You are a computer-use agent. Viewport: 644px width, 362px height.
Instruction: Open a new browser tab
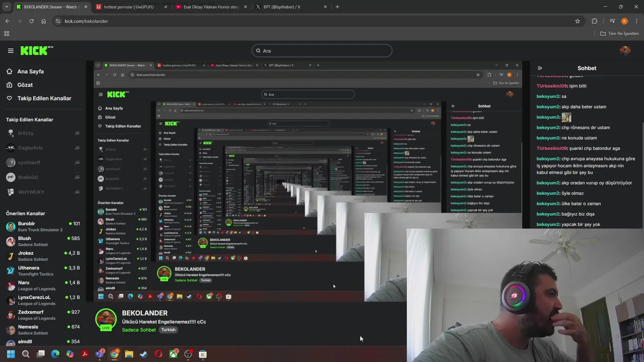point(337,7)
